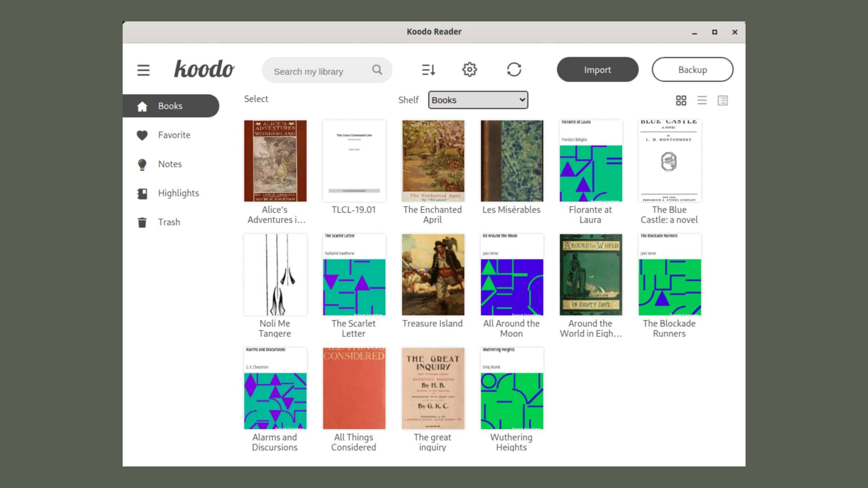This screenshot has height=488, width=868.
Task: Open the Favorite section label
Action: tap(174, 135)
